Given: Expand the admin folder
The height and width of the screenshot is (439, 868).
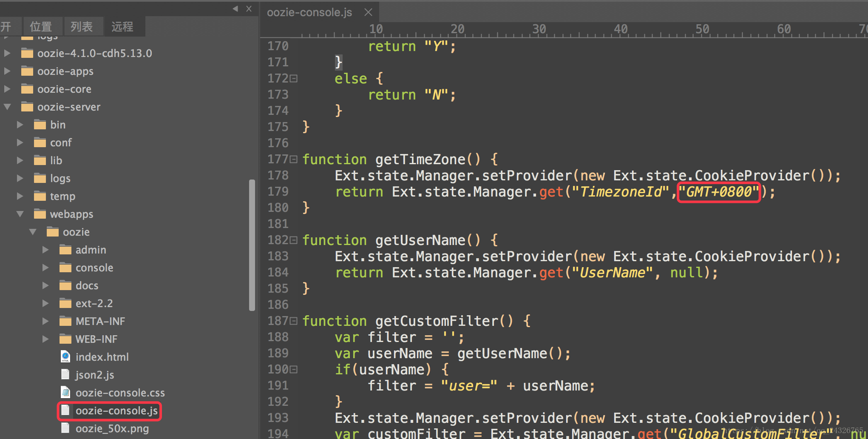Looking at the screenshot, I should 45,250.
